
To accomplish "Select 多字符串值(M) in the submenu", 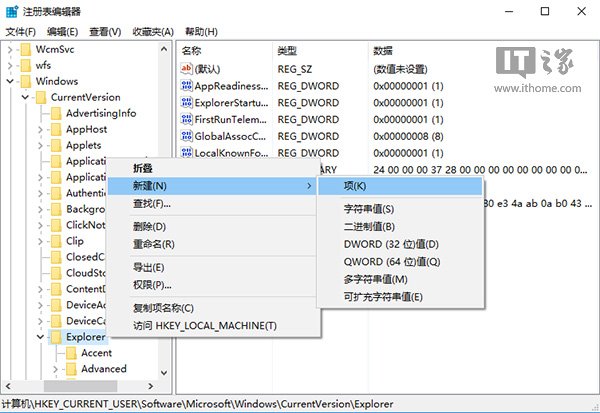I will click(400, 279).
